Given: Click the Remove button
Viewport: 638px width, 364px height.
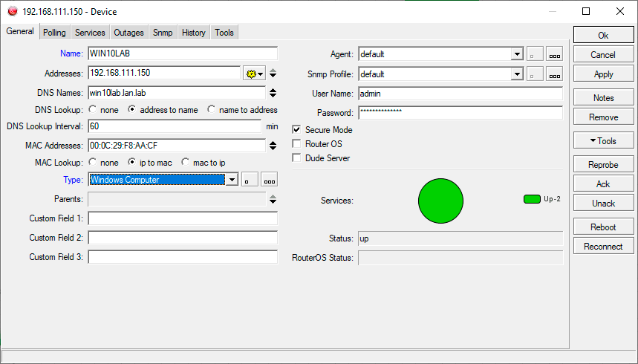Looking at the screenshot, I should coord(603,117).
